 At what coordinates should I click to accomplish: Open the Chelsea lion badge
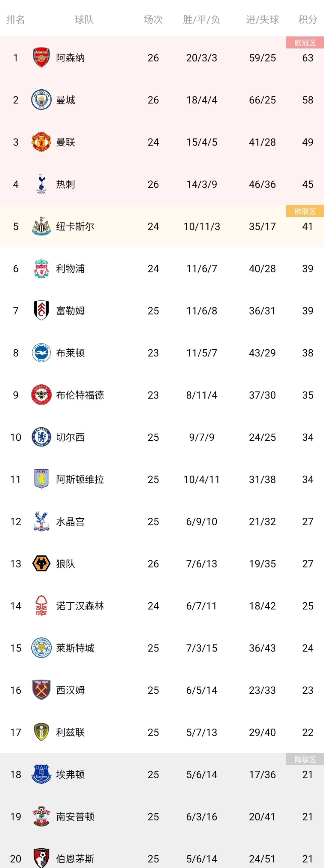41,437
